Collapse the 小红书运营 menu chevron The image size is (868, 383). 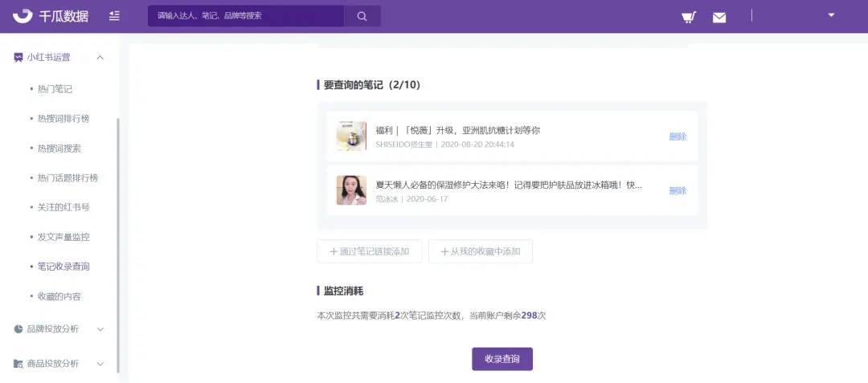pos(100,57)
